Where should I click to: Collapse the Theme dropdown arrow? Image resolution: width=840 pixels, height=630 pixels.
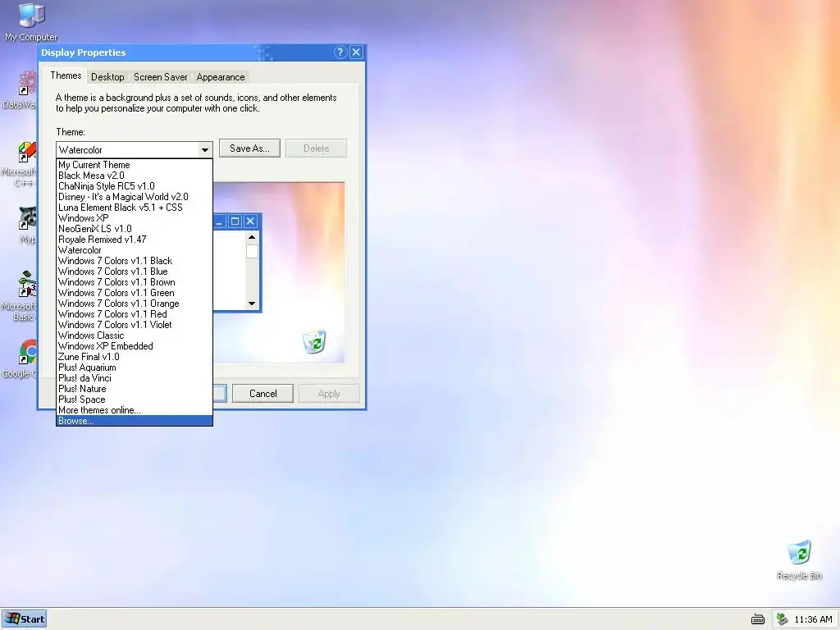tap(204, 150)
